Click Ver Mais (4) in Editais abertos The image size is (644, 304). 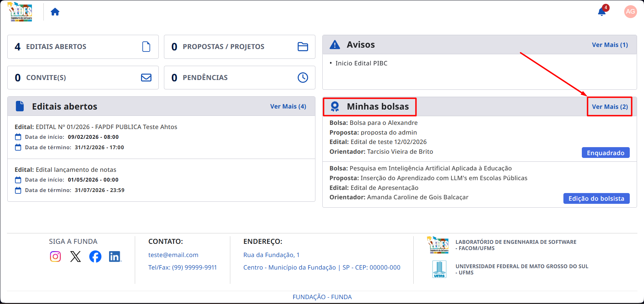click(x=288, y=106)
